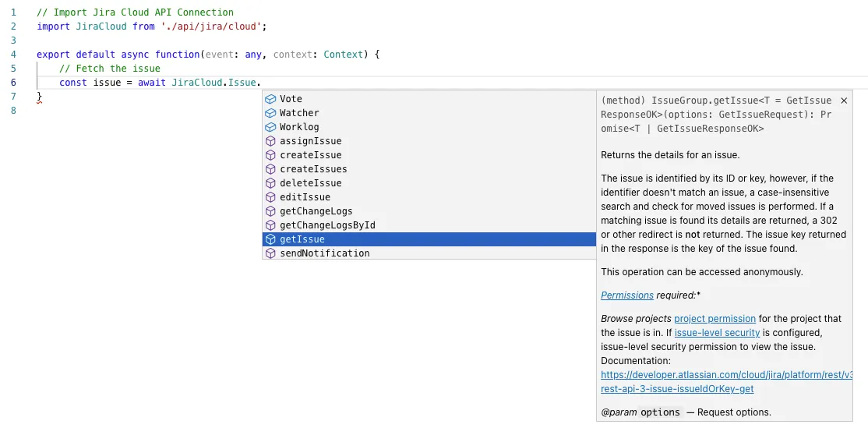This screenshot has width=868, height=435.
Task: Click line number 1 in the gutter
Action: (x=13, y=12)
